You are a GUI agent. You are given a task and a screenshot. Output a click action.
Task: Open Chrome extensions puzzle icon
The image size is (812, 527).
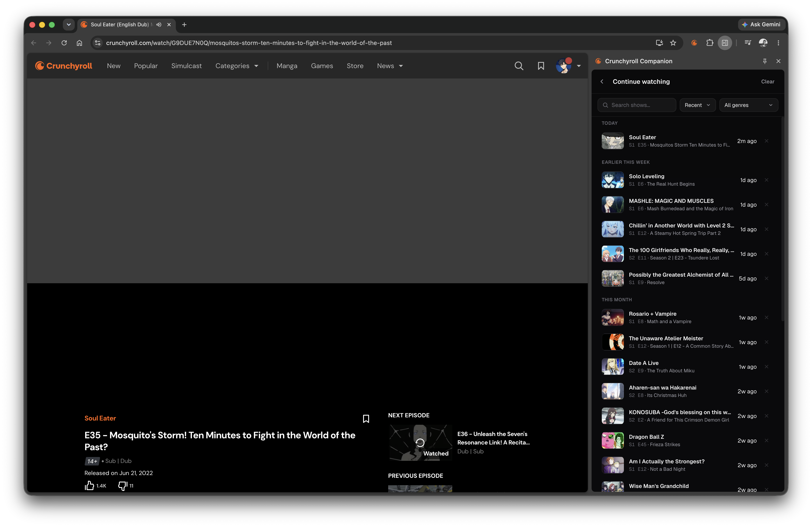(x=710, y=43)
